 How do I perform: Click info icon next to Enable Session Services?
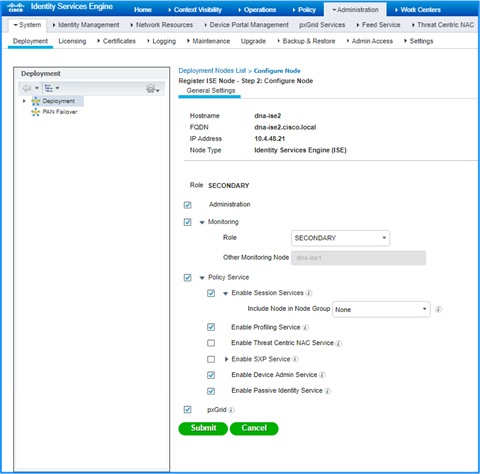[309, 293]
